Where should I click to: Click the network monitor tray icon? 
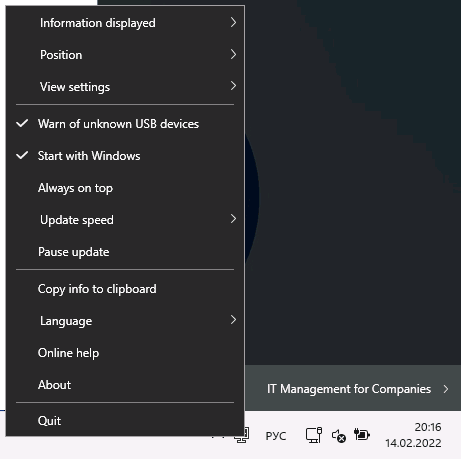click(314, 435)
